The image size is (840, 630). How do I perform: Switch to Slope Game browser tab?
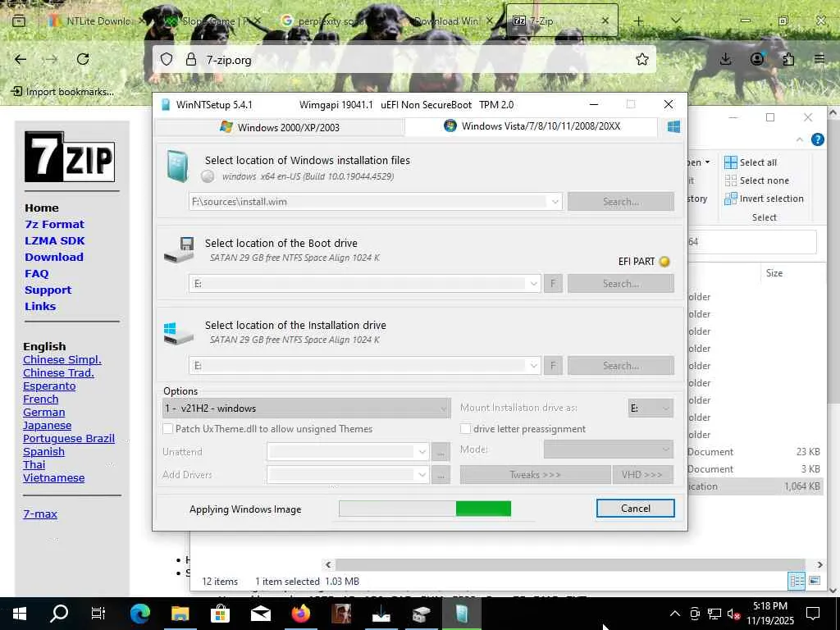(x=209, y=21)
